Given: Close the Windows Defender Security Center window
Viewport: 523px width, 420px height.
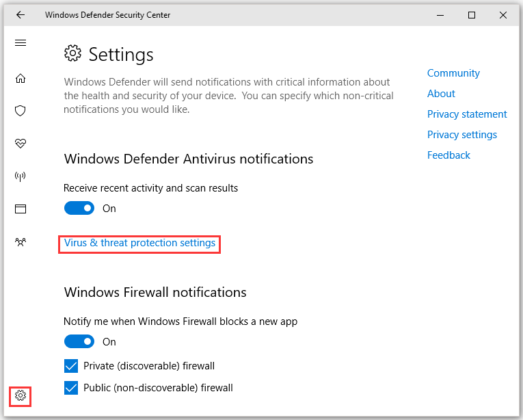Looking at the screenshot, I should coord(503,15).
